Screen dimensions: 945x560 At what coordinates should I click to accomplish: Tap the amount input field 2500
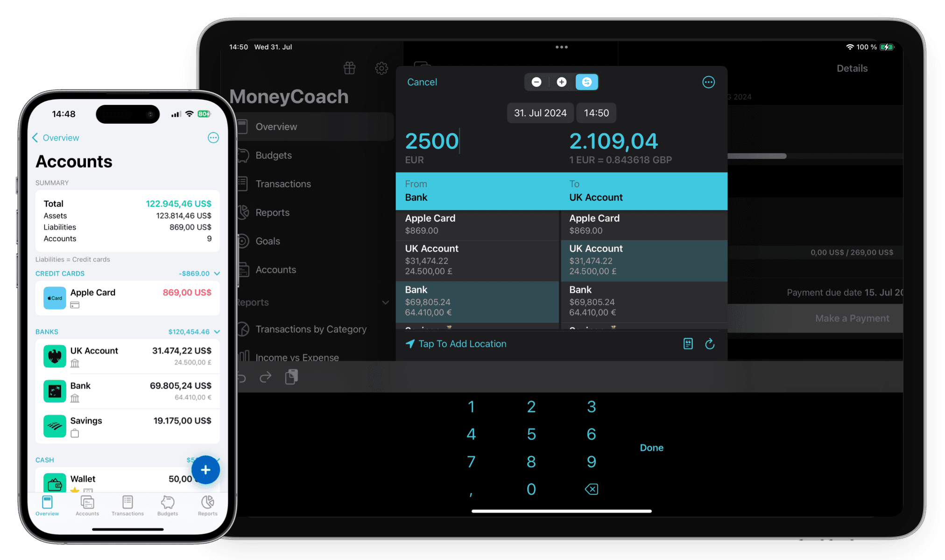(x=431, y=140)
